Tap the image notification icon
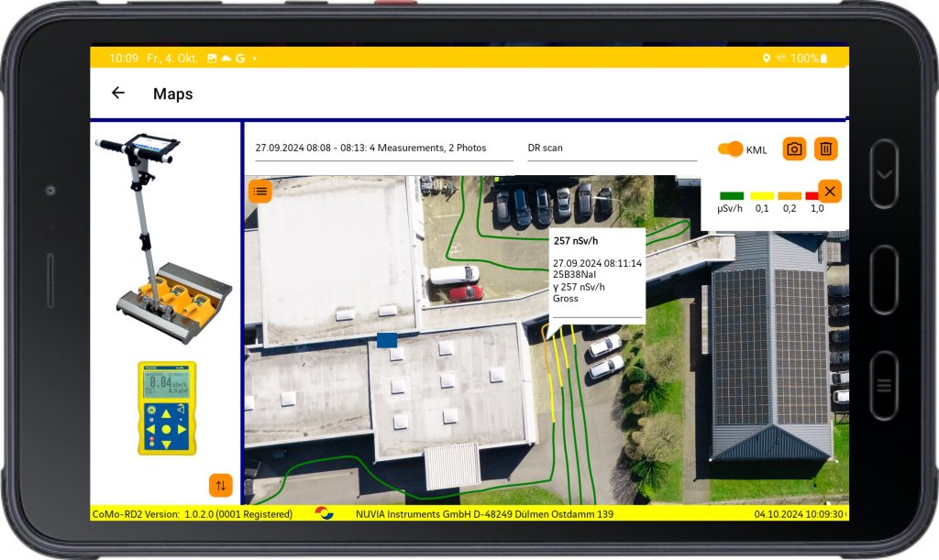The image size is (939, 560). pos(212,58)
